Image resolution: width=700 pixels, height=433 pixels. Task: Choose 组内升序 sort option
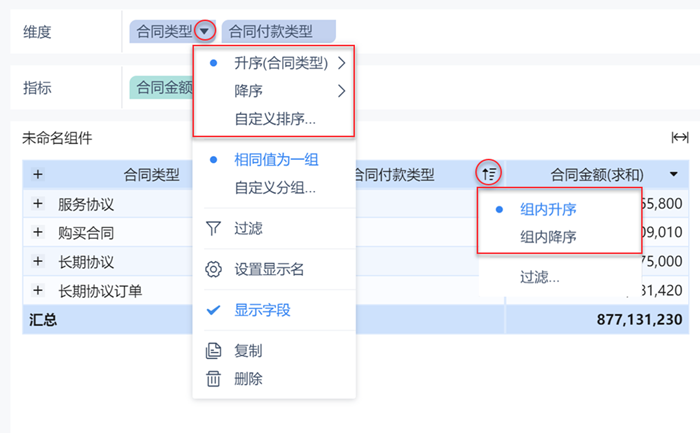click(x=547, y=210)
